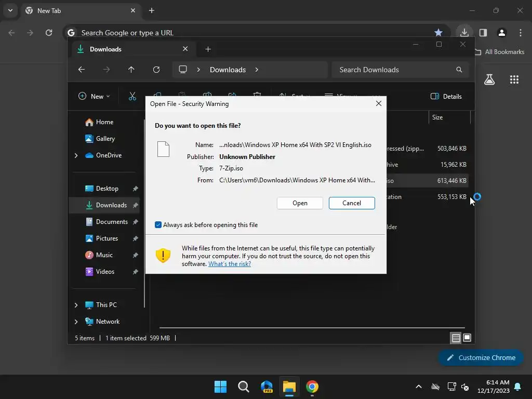Reload the Chrome page
This screenshot has height=399, width=532.
[x=49, y=33]
